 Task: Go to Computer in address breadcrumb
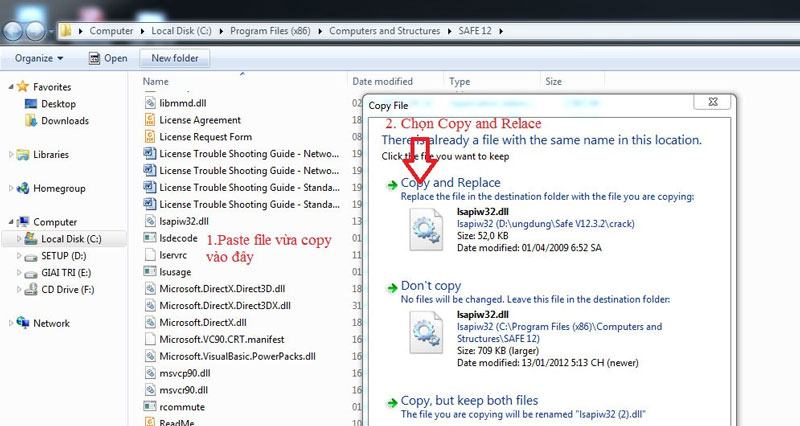111,31
